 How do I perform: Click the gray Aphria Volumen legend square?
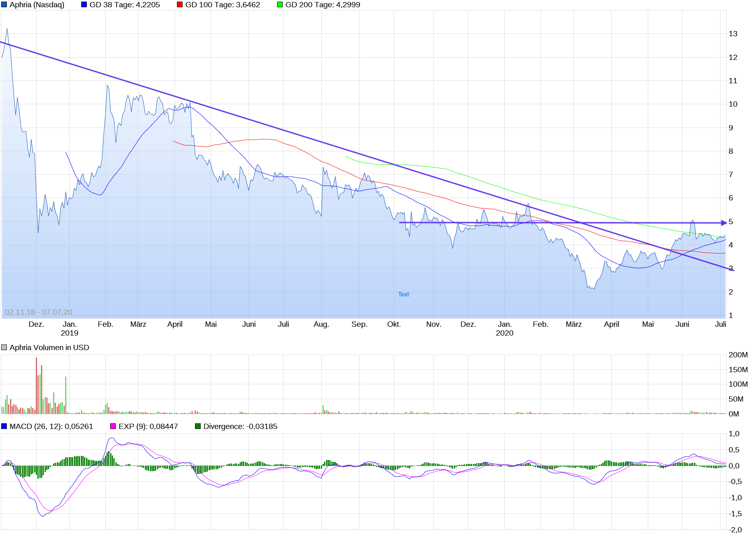point(4,347)
